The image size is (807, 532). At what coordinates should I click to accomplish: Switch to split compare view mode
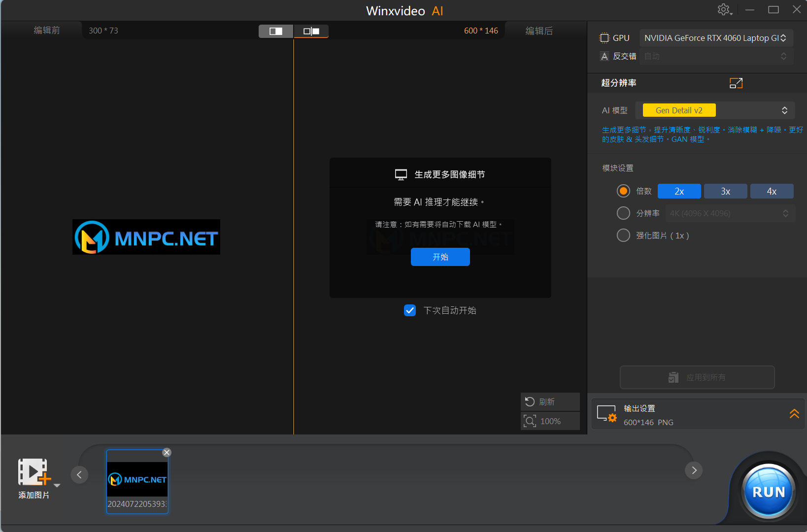coord(311,31)
